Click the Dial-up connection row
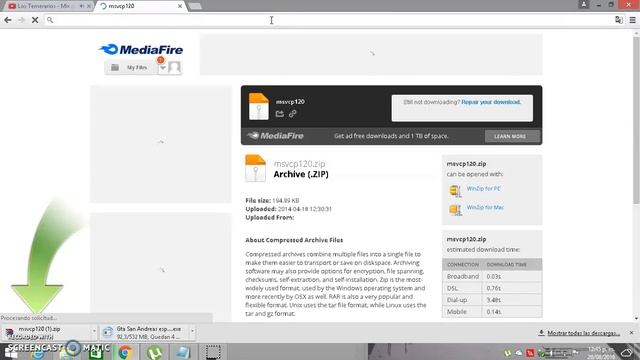Screen dimensions: 640x360 pos(492,300)
